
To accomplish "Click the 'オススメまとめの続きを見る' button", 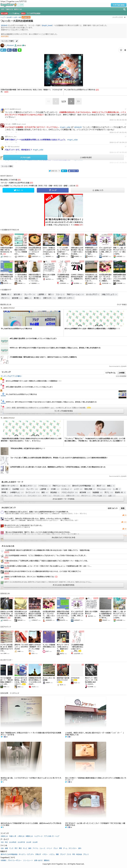I will pyautogui.click(x=64, y=585).
